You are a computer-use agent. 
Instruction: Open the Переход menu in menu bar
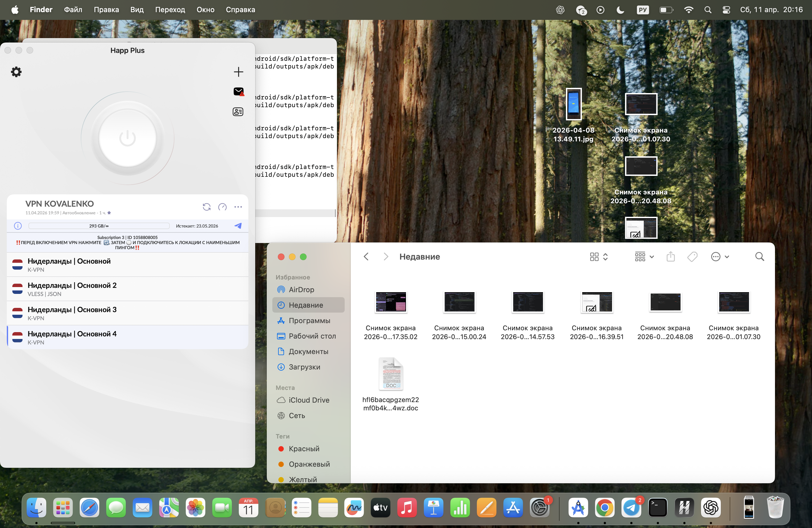click(170, 10)
